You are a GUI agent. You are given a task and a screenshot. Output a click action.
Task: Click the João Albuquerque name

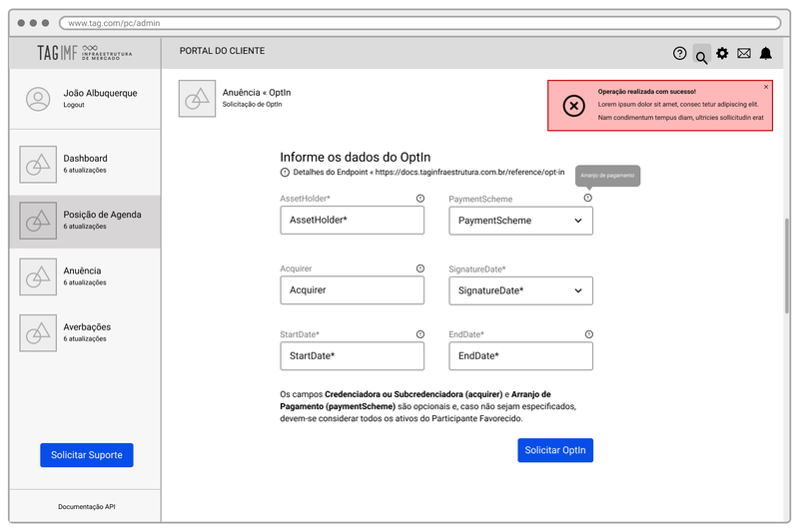click(101, 93)
